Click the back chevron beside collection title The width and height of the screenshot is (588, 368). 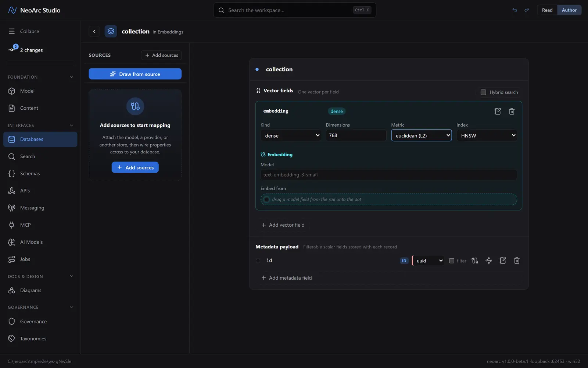(x=94, y=31)
